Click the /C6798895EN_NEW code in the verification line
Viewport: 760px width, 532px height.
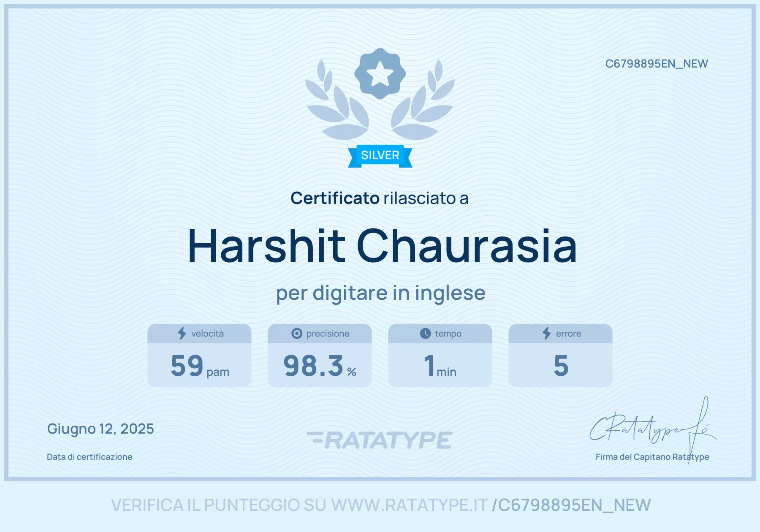tap(572, 505)
